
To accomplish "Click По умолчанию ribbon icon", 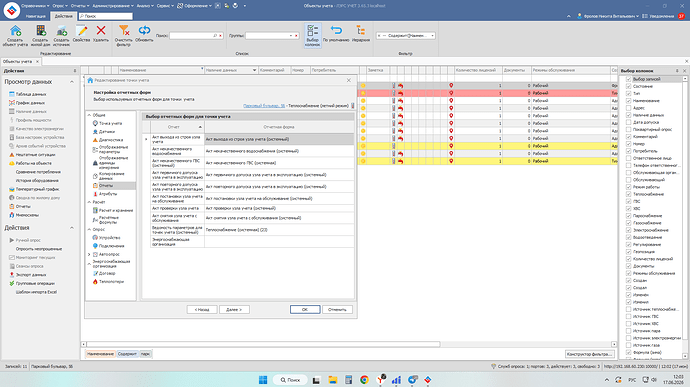I will [x=336, y=34].
